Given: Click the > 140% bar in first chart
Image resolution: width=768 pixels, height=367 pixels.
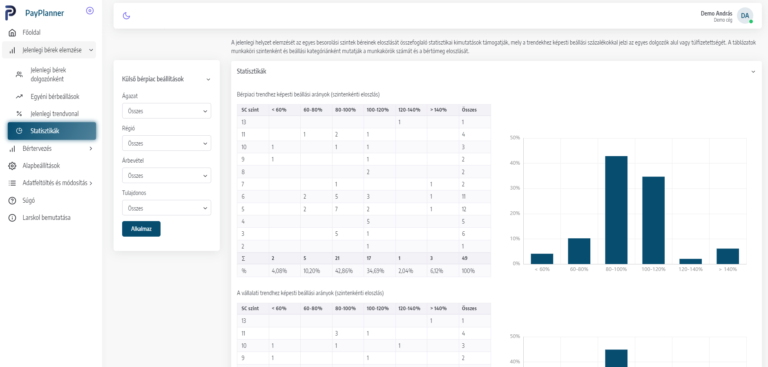Looking at the screenshot, I should tap(728, 256).
